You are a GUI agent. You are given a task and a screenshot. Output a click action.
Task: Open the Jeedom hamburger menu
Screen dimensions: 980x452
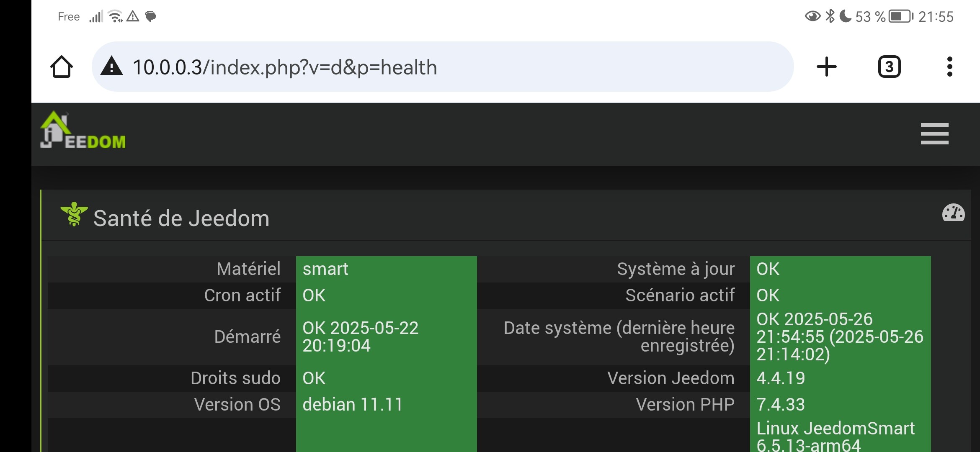coord(934,134)
